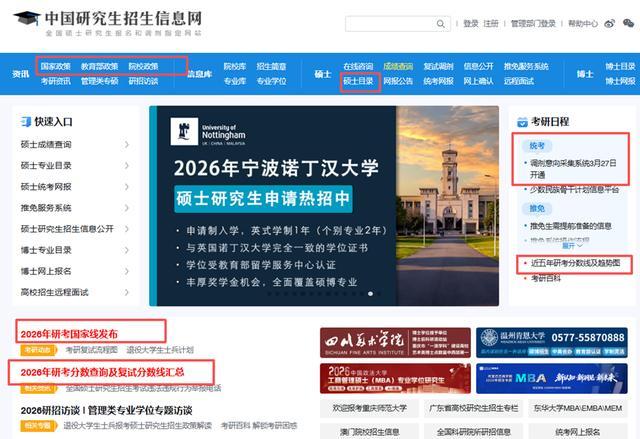Open 国家政策 in navigation bar

[x=55, y=66]
